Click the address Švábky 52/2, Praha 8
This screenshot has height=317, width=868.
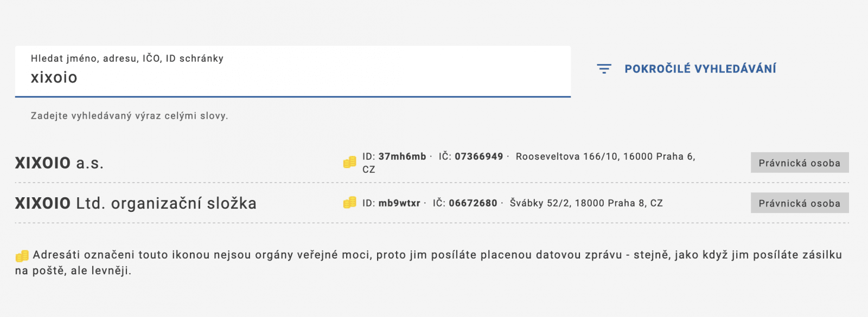tap(585, 203)
